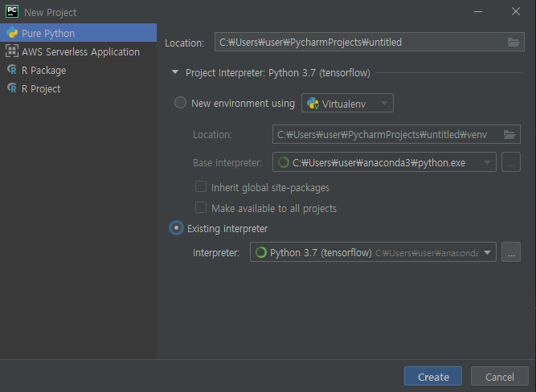Screen dimensions: 536x392
Task: Click the Virtualenv Python icon in dropdown
Action: pos(313,103)
